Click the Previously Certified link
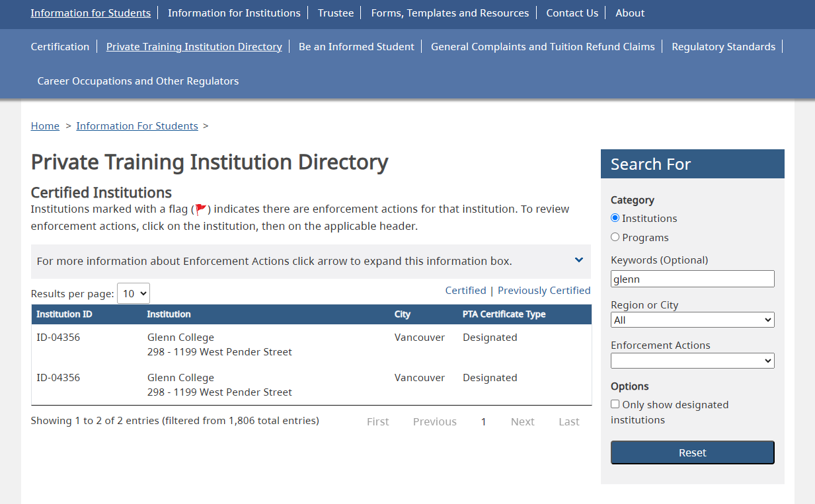The width and height of the screenshot is (815, 504). [x=544, y=291]
